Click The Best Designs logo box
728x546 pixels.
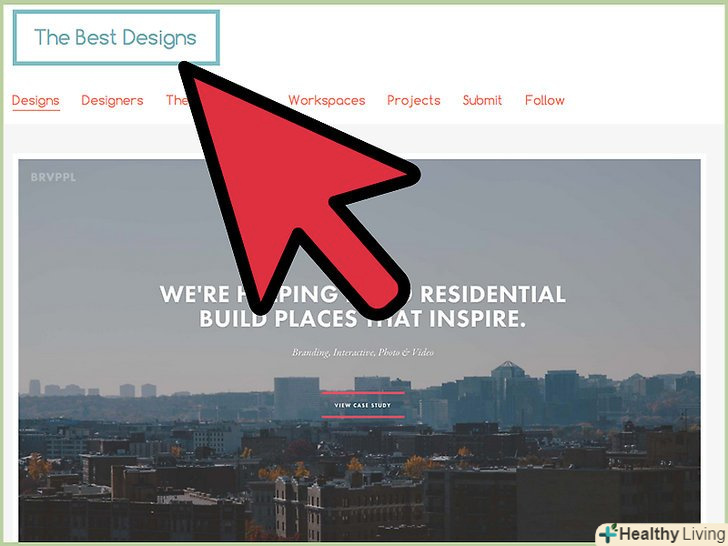tap(116, 38)
